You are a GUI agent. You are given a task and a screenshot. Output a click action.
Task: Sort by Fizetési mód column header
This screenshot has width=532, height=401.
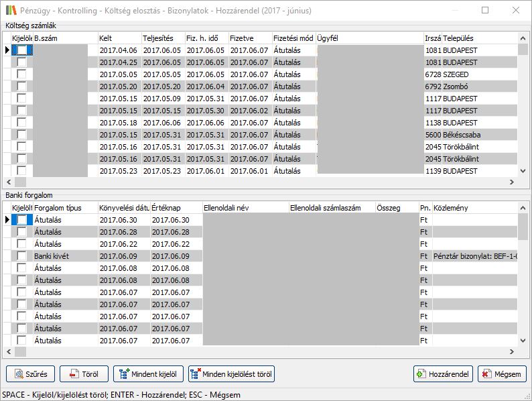tap(293, 38)
